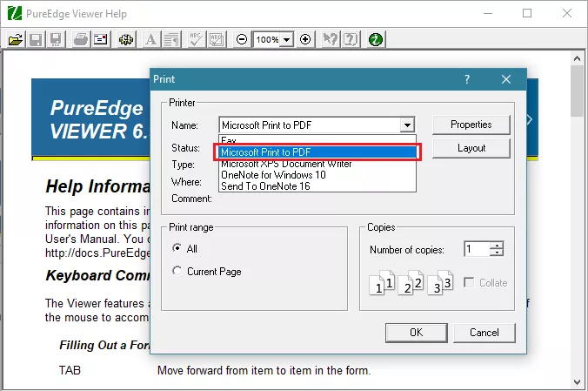Viewport: 588px width, 391px height.
Task: Click the paragraph formatting icon
Action: click(171, 39)
